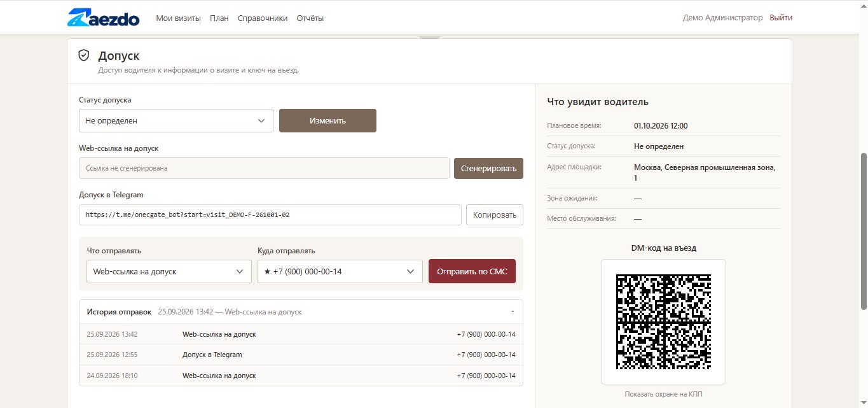Click the Telegram допуск URL field

point(270,215)
